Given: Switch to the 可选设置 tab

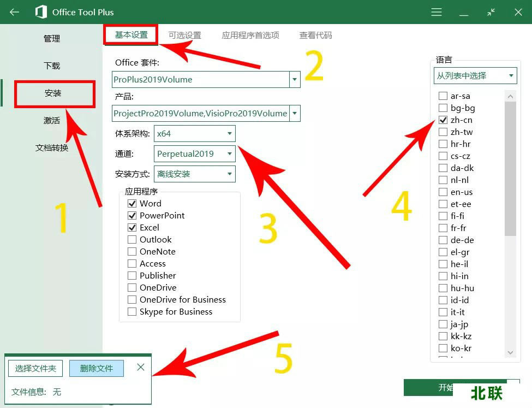Looking at the screenshot, I should coord(184,36).
